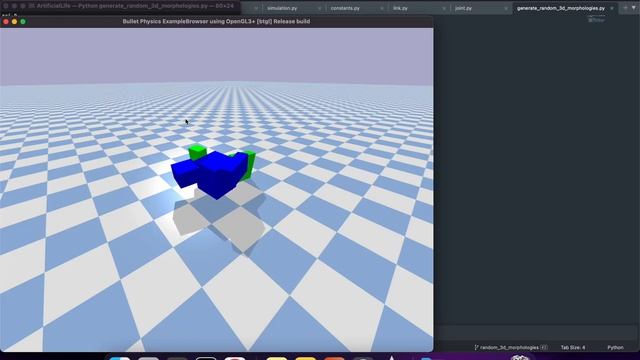This screenshot has height=360, width=640.
Task: Open the link.py editor tab
Action: click(x=400, y=8)
